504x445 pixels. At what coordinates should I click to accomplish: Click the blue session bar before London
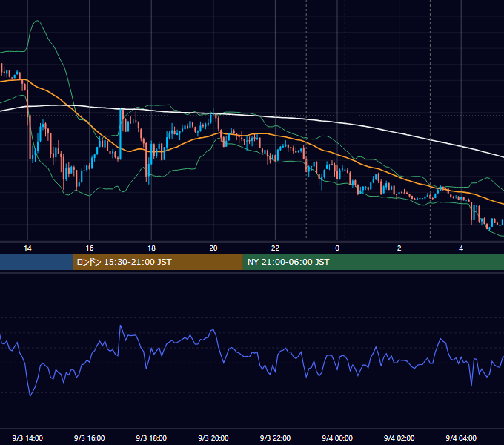click(36, 262)
